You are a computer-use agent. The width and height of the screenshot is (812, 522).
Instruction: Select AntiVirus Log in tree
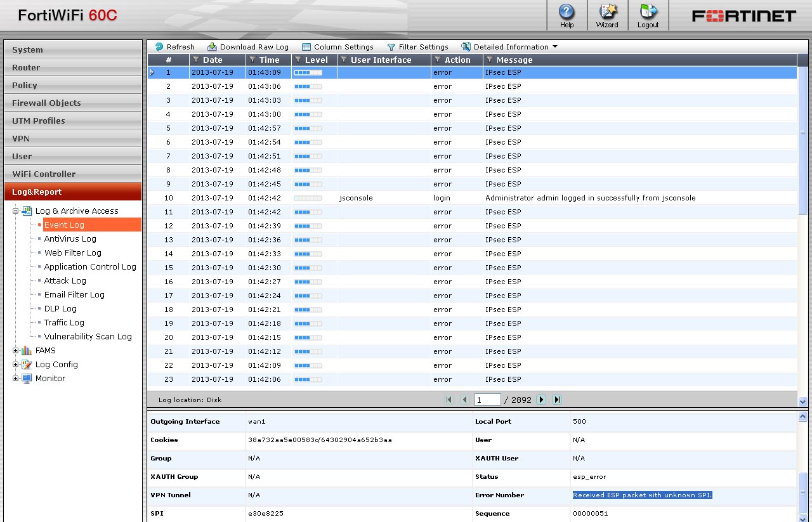[x=70, y=239]
